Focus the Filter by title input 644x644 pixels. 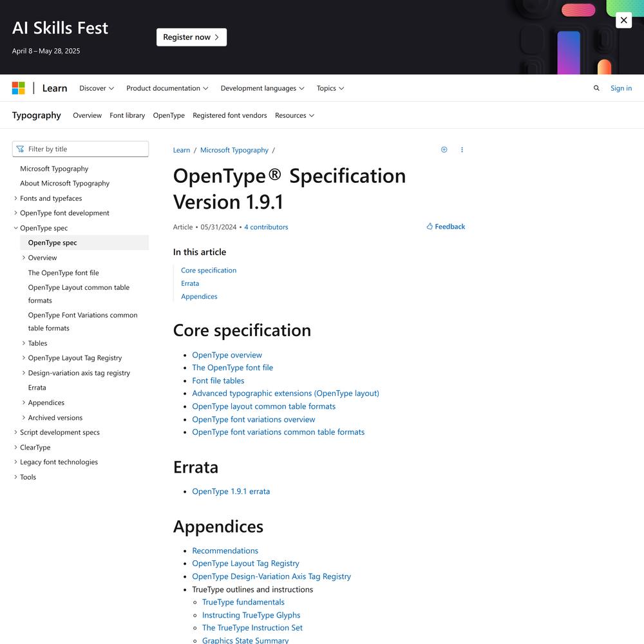tap(80, 149)
